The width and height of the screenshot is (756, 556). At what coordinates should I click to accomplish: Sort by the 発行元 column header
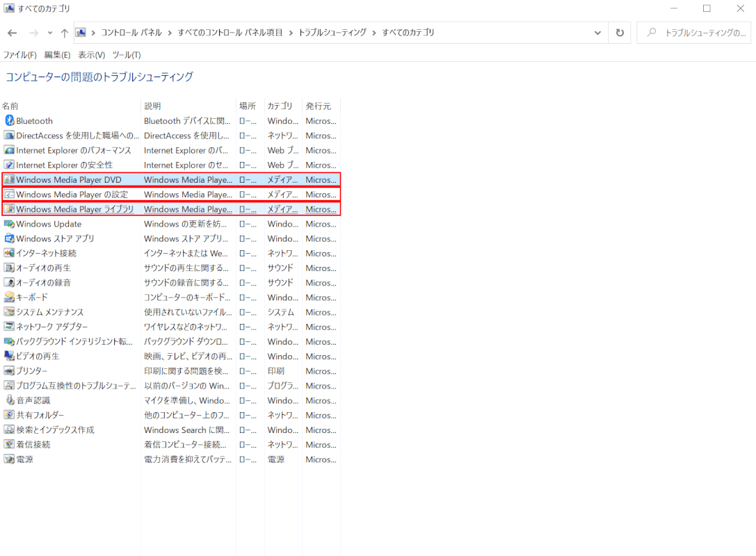(321, 106)
